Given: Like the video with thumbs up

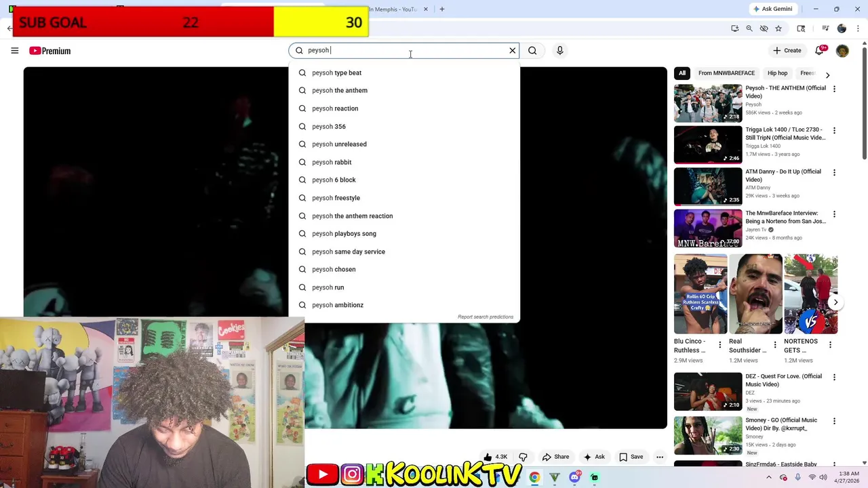Looking at the screenshot, I should pos(495,457).
